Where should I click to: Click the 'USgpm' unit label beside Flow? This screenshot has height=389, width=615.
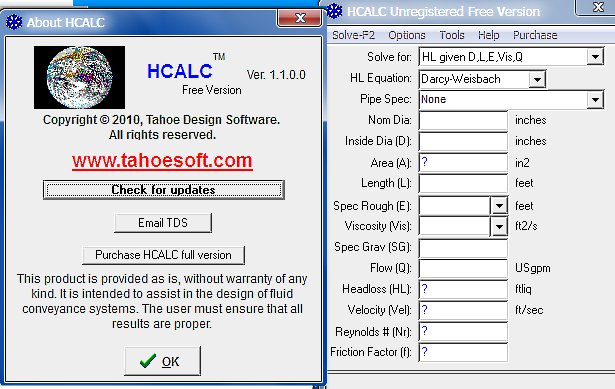(x=533, y=268)
